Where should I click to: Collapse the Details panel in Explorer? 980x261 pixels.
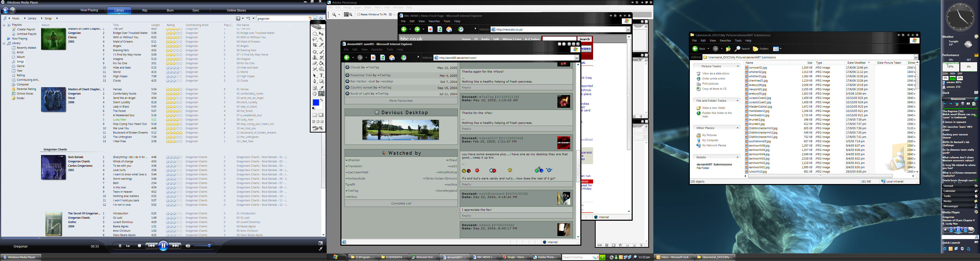coord(738,157)
